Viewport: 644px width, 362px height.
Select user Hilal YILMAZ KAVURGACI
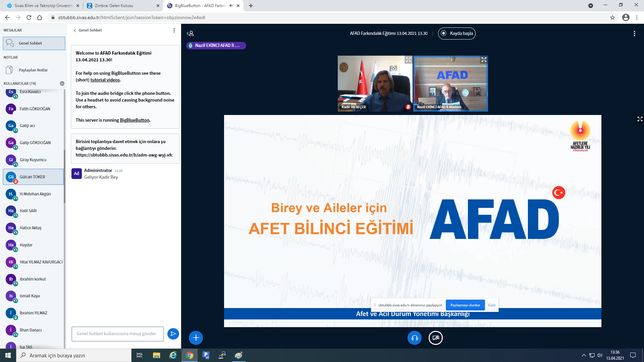[33, 262]
